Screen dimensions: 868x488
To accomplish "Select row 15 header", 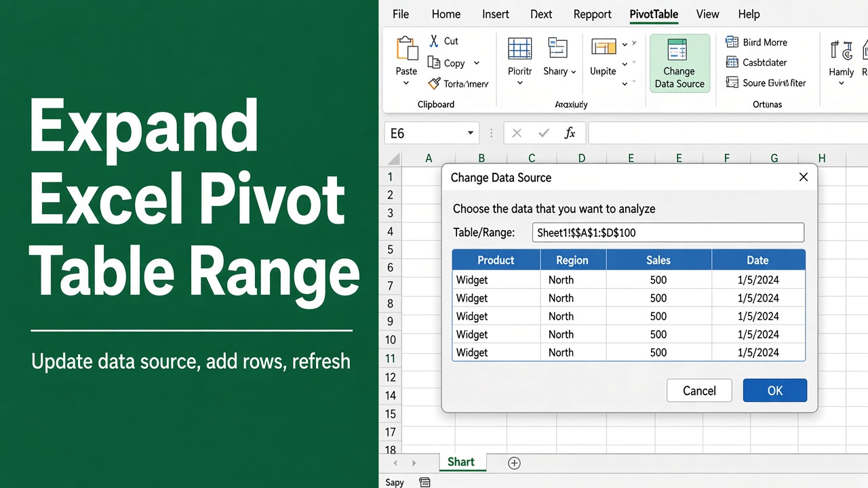I will (x=390, y=413).
